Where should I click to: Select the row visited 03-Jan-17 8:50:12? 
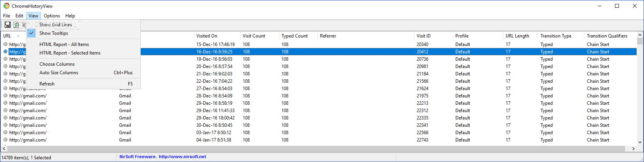click(x=319, y=132)
